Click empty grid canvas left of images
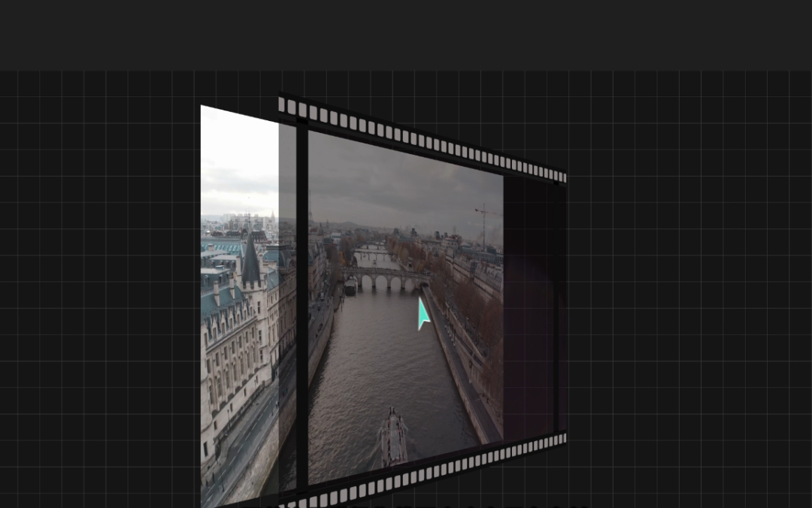812x508 pixels. (x=98, y=290)
